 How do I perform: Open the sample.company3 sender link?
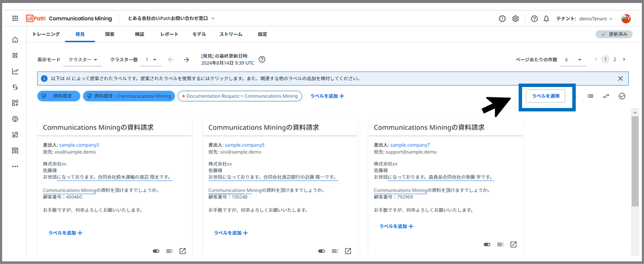click(79, 145)
